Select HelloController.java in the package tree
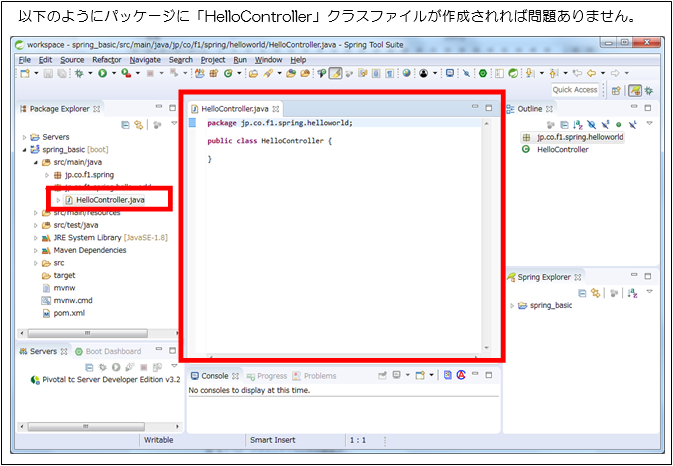Screen dimensions: 673x466 click(x=110, y=200)
